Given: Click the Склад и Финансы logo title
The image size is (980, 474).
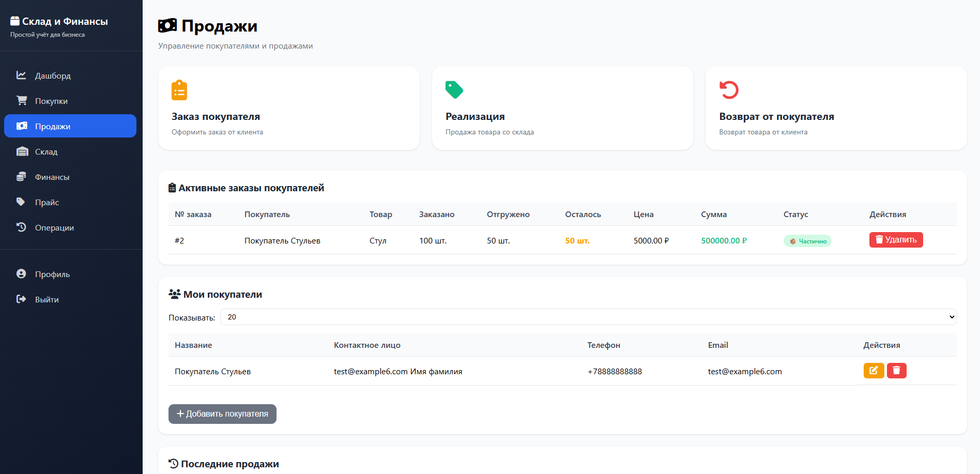Looking at the screenshot, I should click(x=65, y=21).
